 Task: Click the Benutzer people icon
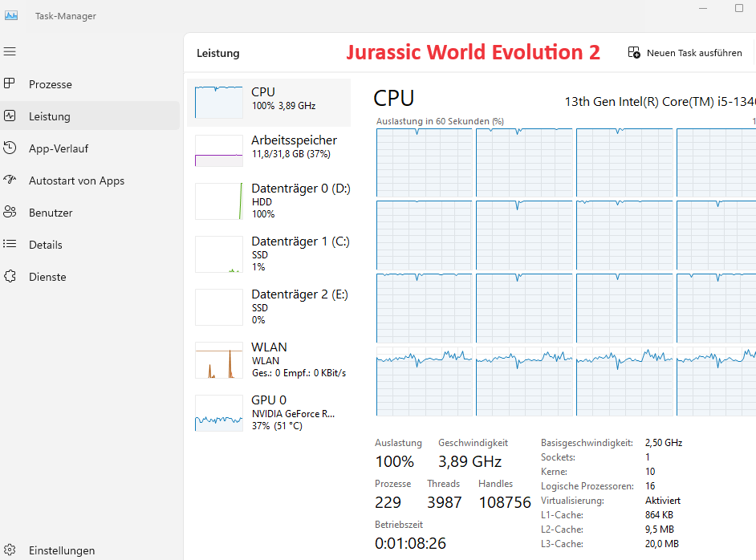(10, 212)
